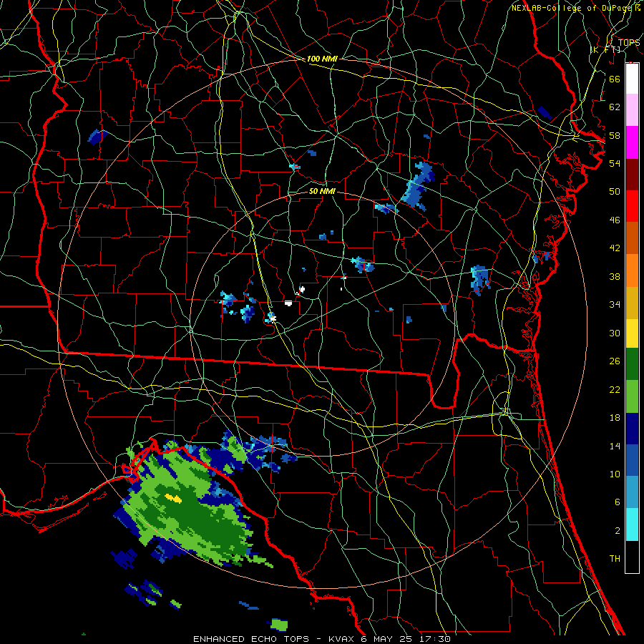Click the 46 value on legend
This screenshot has width=644, height=644.
[x=615, y=220]
